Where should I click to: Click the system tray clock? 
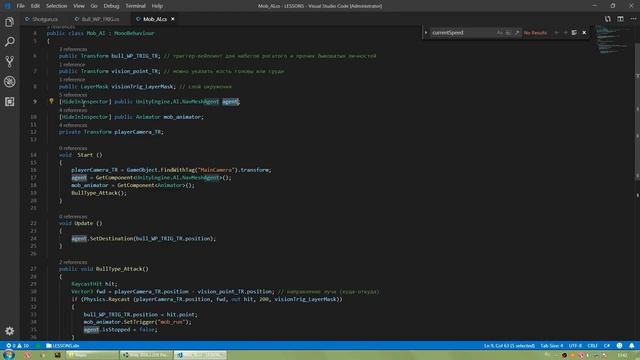coord(622,356)
